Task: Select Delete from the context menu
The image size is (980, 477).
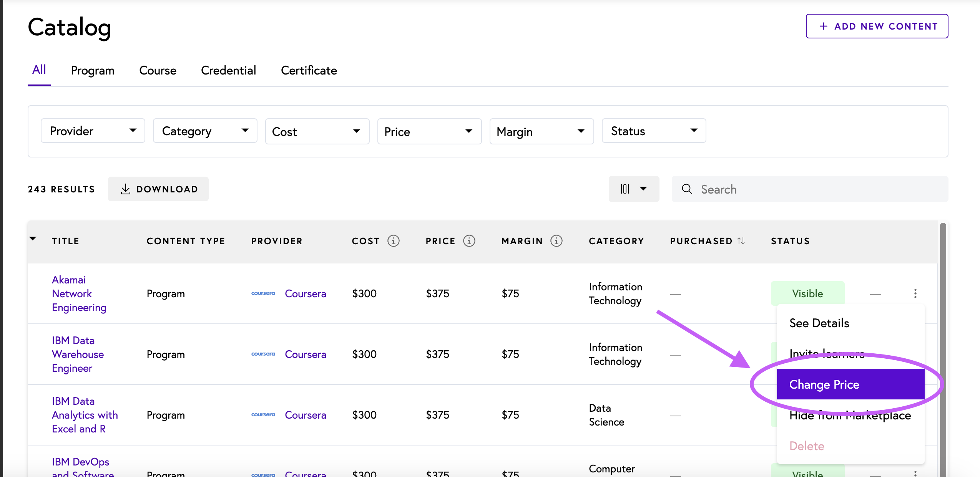Action: (850, 446)
